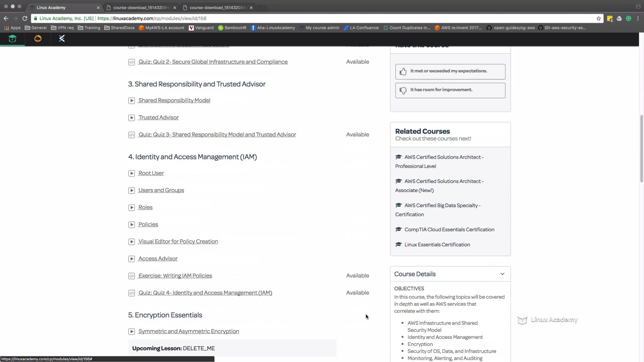Image resolution: width=644 pixels, height=362 pixels.
Task: Click the code icon beside Quiz 3
Action: (131, 135)
